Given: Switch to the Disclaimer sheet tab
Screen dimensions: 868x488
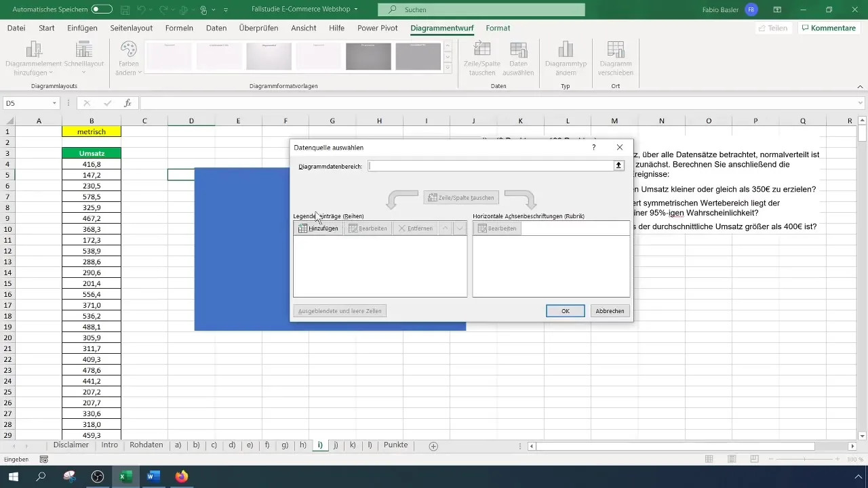Looking at the screenshot, I should point(71,445).
